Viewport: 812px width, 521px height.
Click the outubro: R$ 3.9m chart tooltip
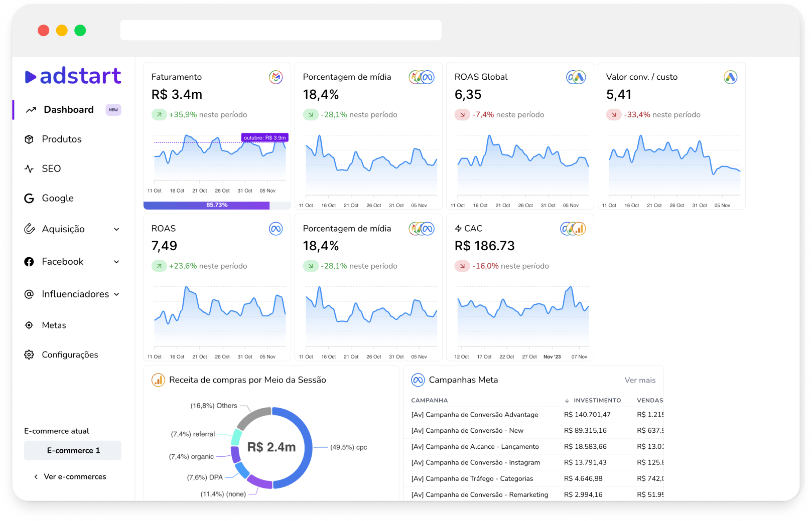click(x=265, y=138)
